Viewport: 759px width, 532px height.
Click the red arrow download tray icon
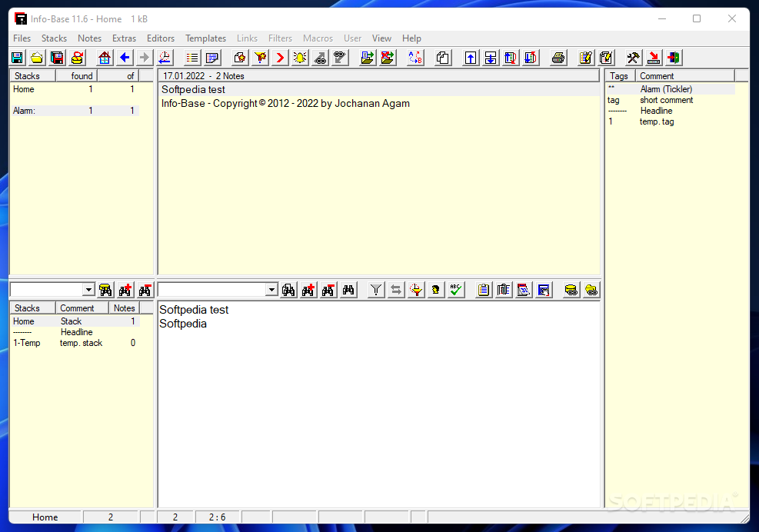(x=654, y=58)
